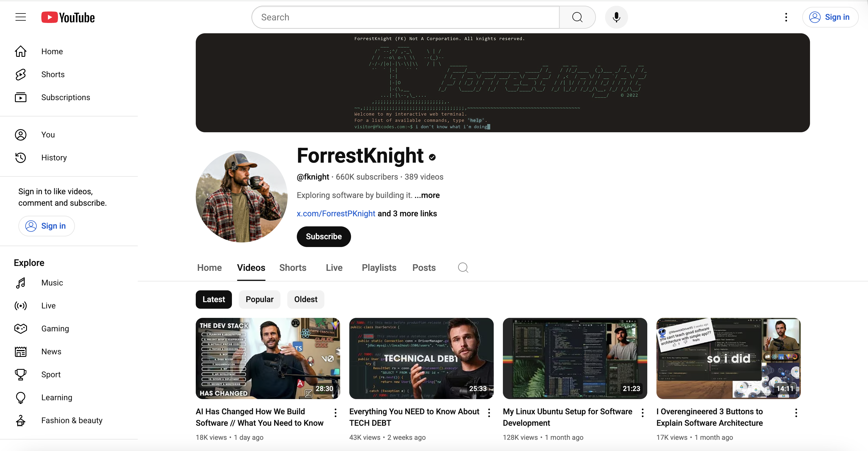868x451 pixels.
Task: Click the YouTube logo
Action: click(x=68, y=17)
